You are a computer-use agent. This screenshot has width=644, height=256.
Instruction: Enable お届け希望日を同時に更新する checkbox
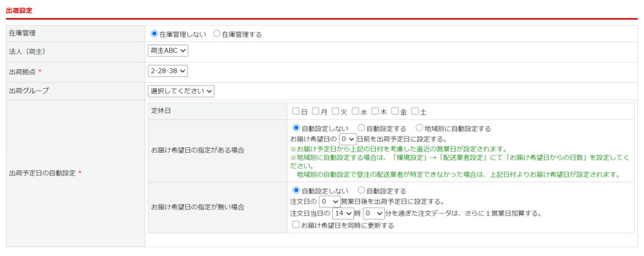(x=296, y=225)
